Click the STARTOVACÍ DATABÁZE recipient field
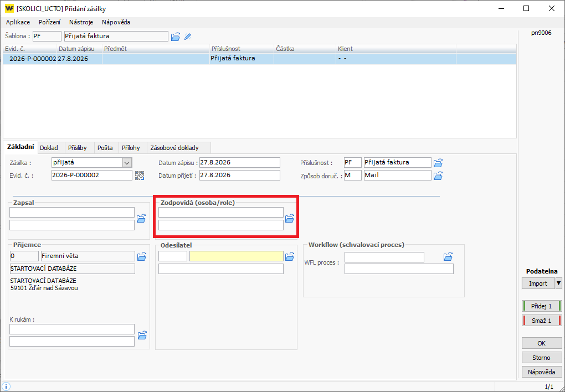The height and width of the screenshot is (392, 565). click(72, 269)
